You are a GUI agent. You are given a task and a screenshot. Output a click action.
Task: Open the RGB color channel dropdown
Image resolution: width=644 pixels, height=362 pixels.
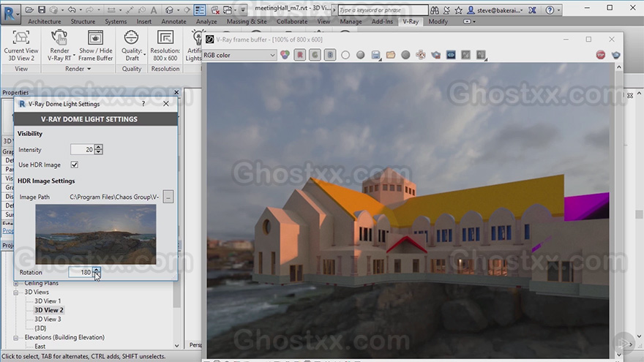coord(239,55)
